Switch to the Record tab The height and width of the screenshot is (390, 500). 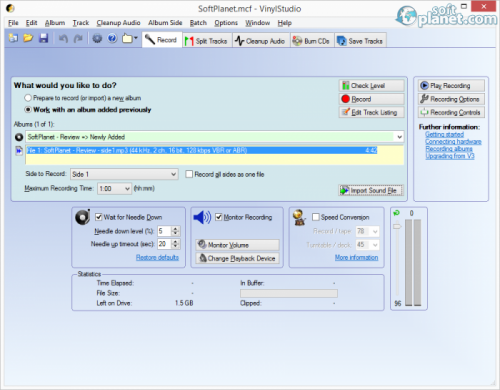click(162, 40)
